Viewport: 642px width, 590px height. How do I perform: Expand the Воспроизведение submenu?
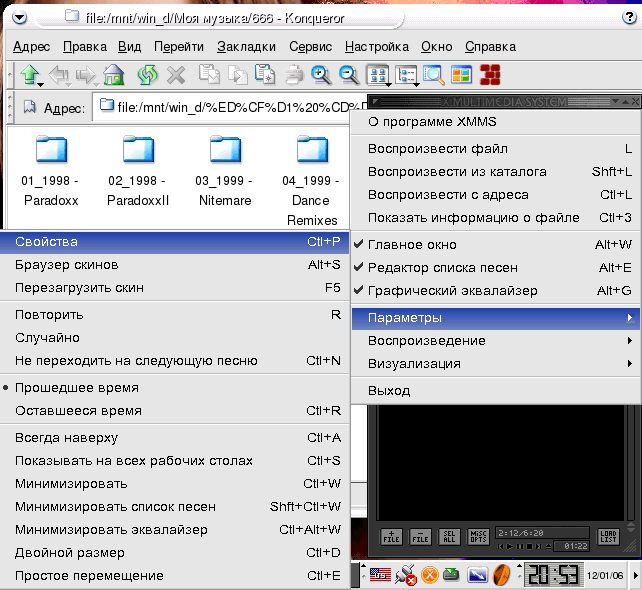(496, 341)
